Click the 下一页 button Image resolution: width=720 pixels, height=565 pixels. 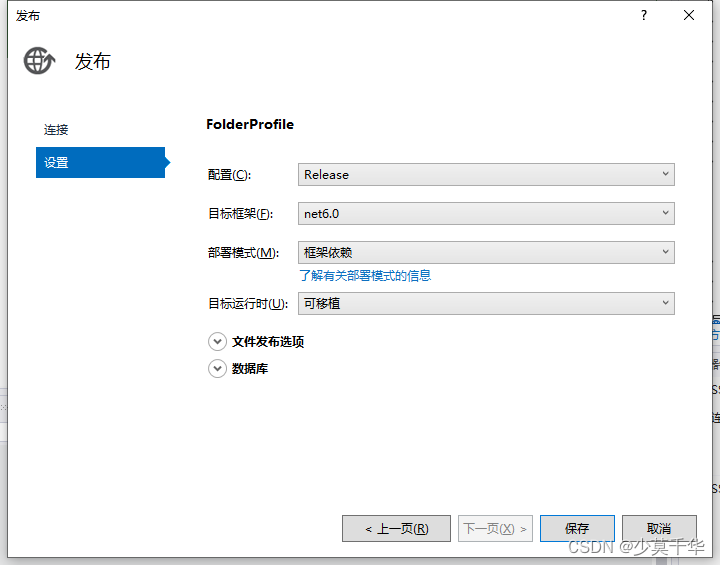point(495,528)
